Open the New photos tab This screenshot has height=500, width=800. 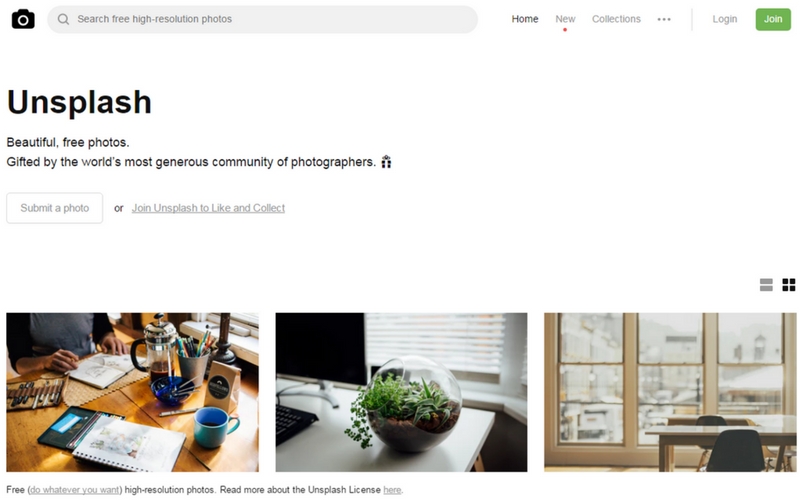[565, 19]
